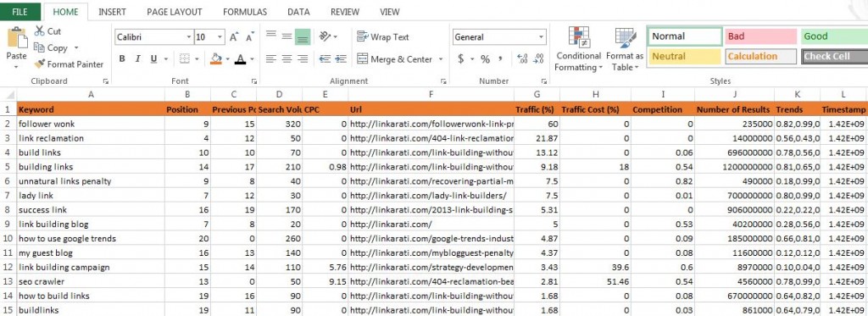Switch to the DATA tab
868x316 pixels.
pyautogui.click(x=298, y=12)
